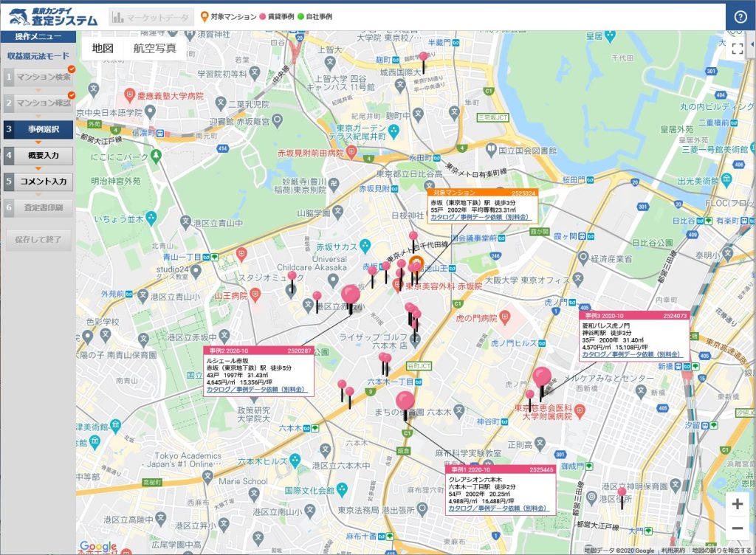Zoom in on the map

pyautogui.click(x=737, y=504)
